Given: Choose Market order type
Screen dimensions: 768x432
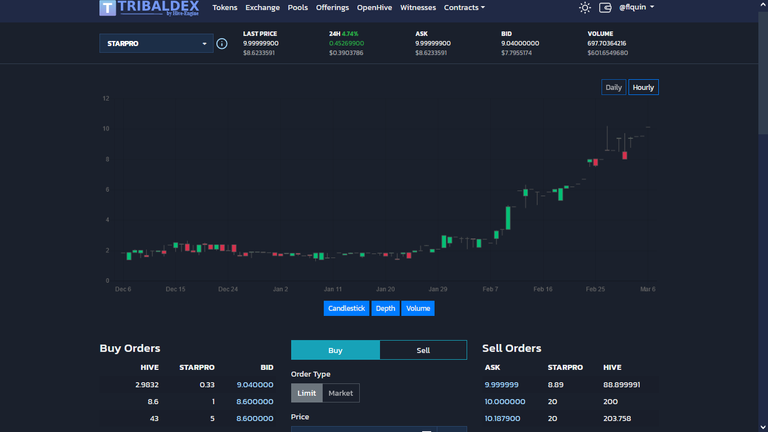Looking at the screenshot, I should click(x=340, y=393).
